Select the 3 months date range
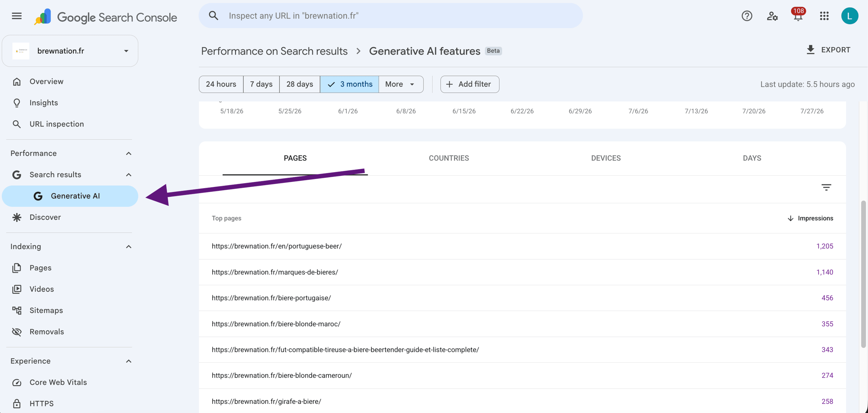Viewport: 868px width, 413px height. point(349,84)
